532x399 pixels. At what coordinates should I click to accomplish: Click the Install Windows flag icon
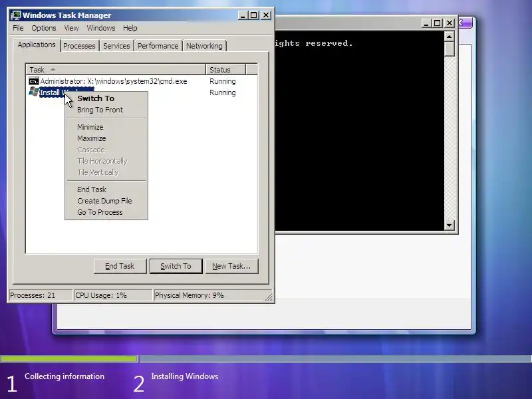pos(34,92)
